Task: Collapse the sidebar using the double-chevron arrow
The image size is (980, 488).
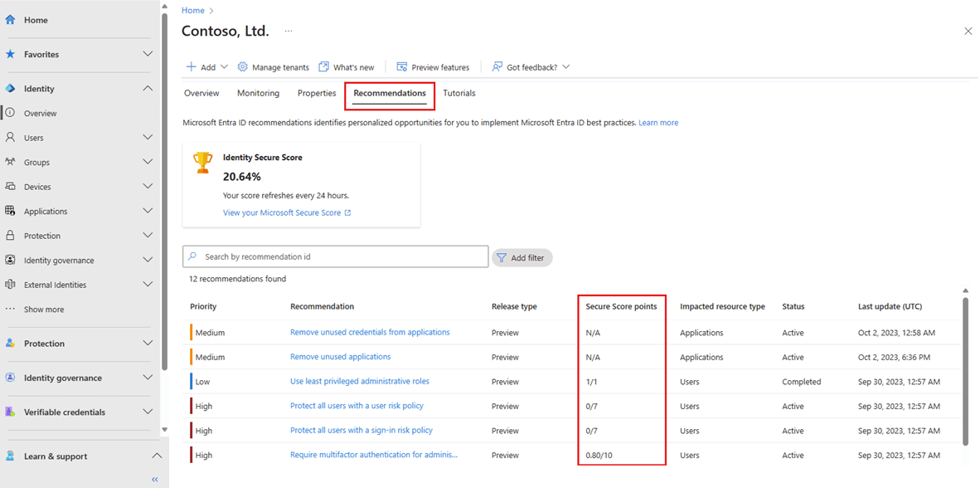Action: point(153,479)
